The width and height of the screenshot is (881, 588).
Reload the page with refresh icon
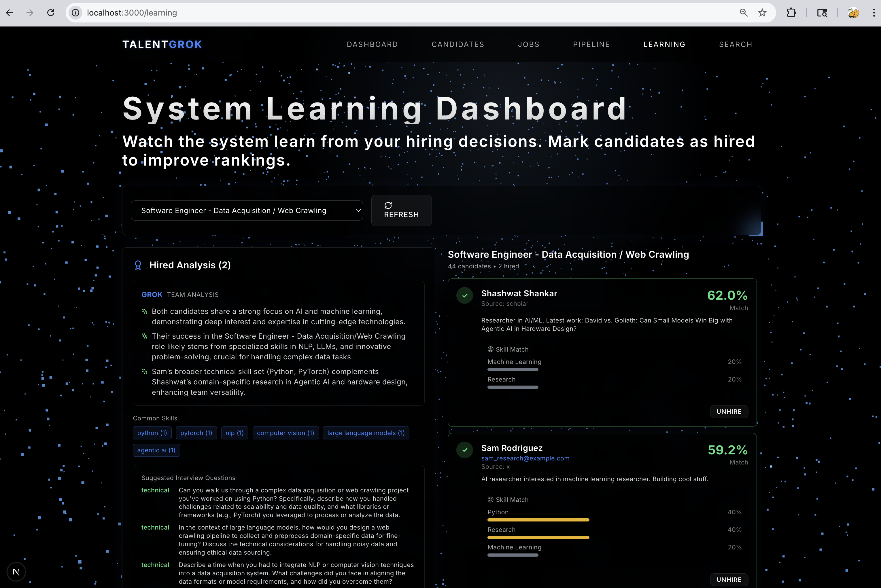pyautogui.click(x=51, y=13)
